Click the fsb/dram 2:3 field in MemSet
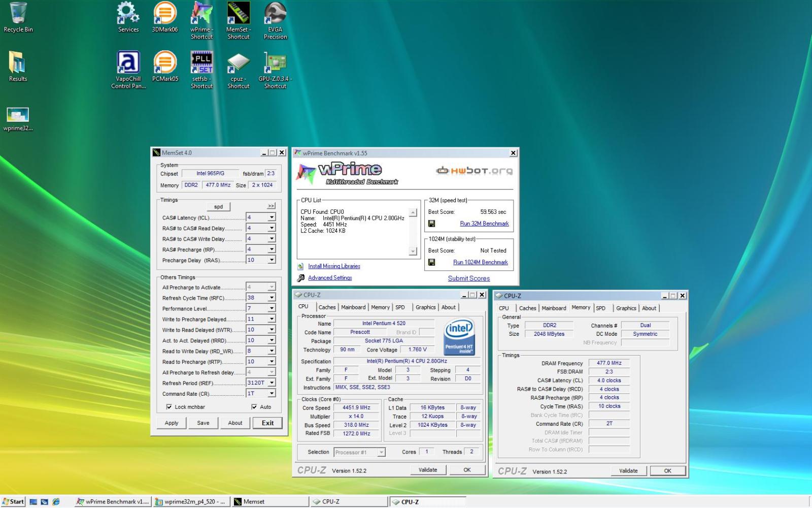This screenshot has height=508, width=812. (270, 174)
